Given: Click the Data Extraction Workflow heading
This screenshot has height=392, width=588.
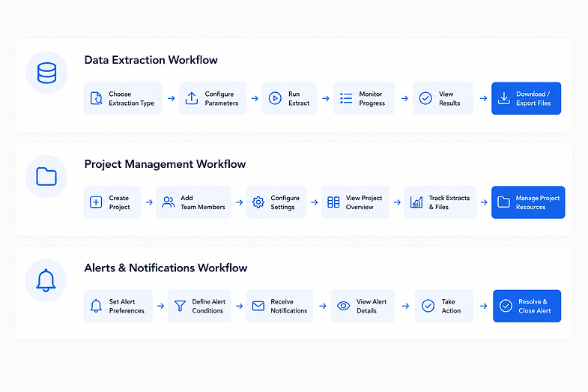Looking at the screenshot, I should tap(151, 60).
